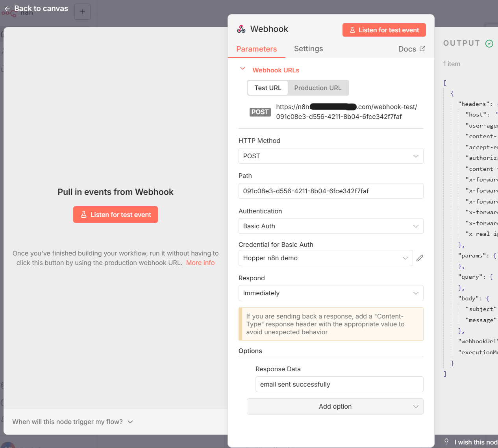This screenshot has width=498, height=448.
Task: Click the green checkmark beside OUTPUT
Action: [489, 43]
